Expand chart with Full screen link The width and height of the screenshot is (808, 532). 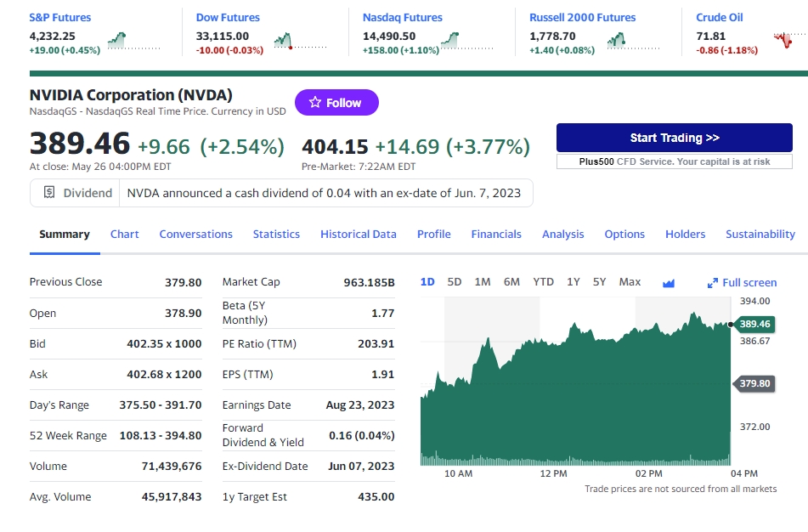(x=742, y=282)
